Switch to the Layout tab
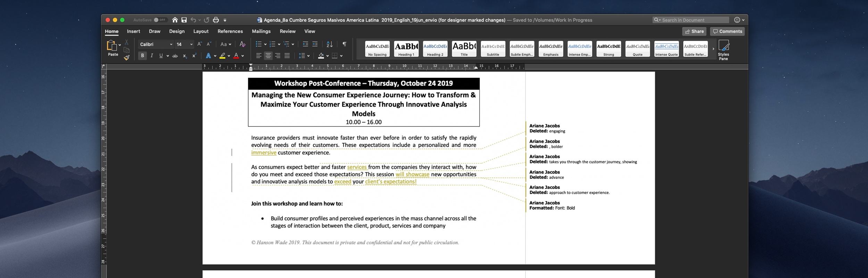Viewport: 868px width, 278px height. tap(201, 31)
